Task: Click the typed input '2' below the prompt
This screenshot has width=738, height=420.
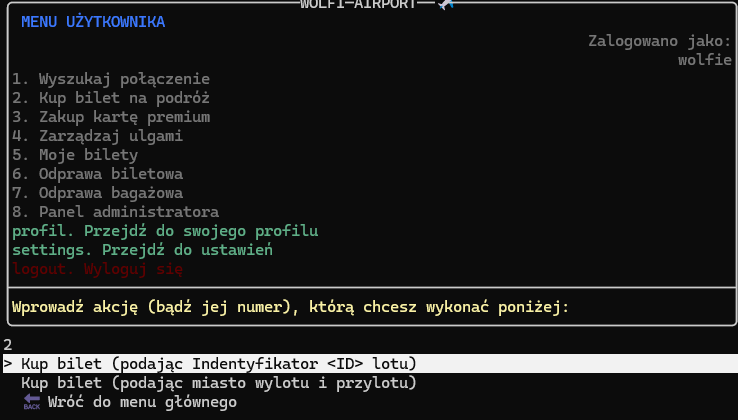Action: pyautogui.click(x=8, y=345)
